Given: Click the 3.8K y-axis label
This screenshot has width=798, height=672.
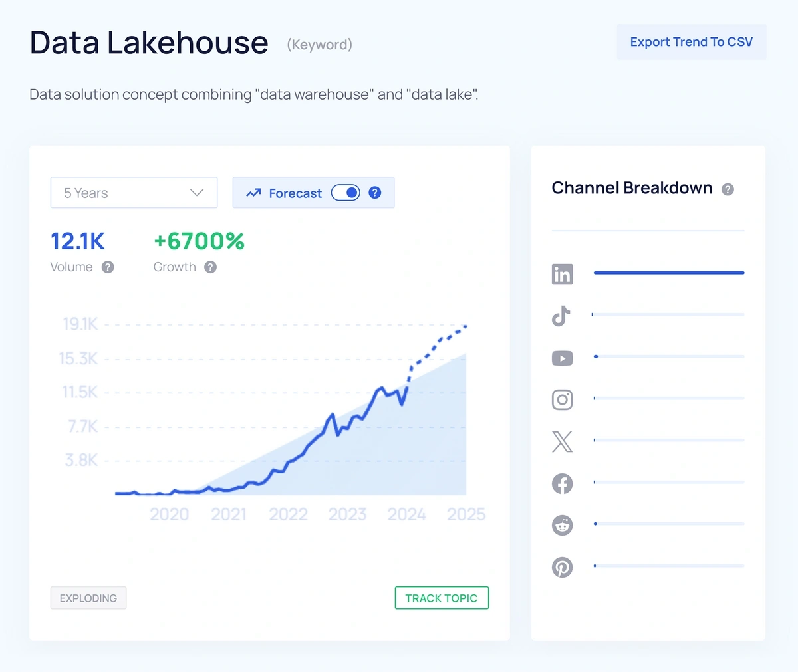Looking at the screenshot, I should click(82, 460).
